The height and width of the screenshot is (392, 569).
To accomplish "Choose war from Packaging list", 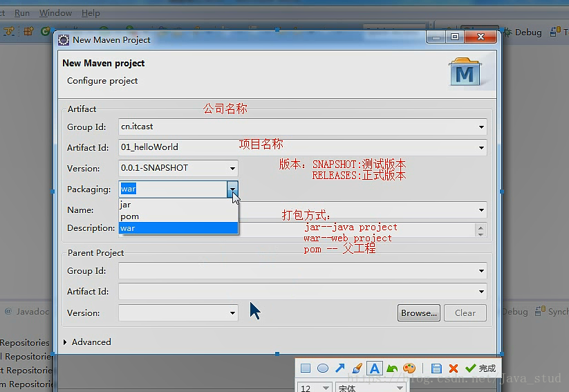I will (178, 228).
